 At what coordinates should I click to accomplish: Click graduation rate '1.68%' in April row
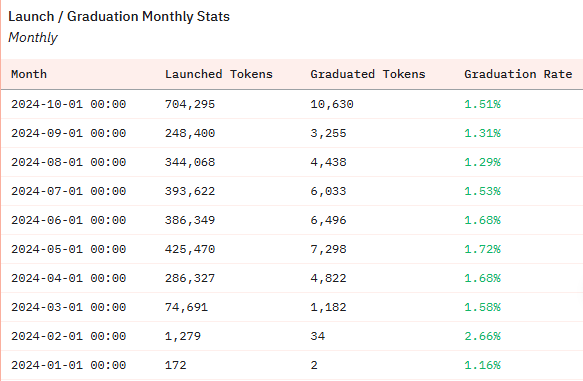pyautogui.click(x=483, y=278)
